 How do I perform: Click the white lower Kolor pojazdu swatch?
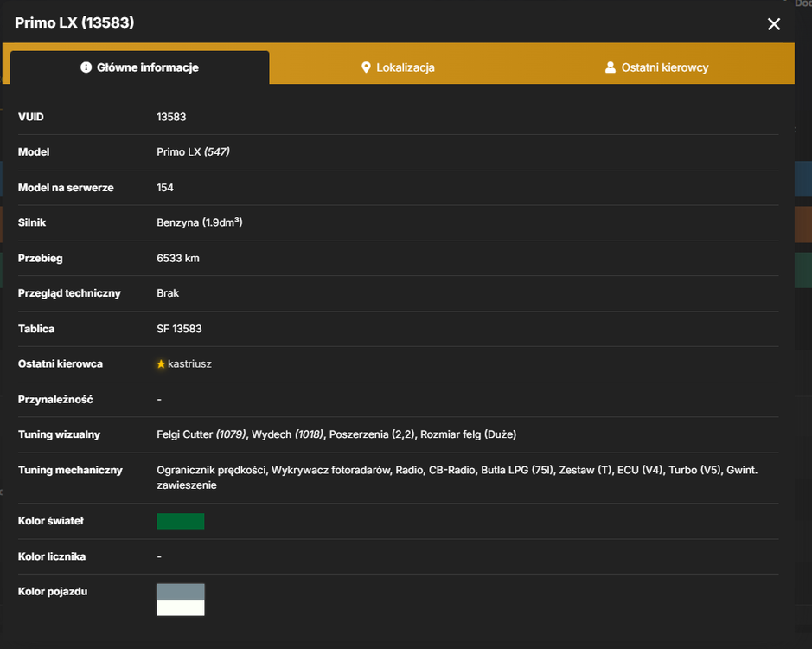[180, 607]
